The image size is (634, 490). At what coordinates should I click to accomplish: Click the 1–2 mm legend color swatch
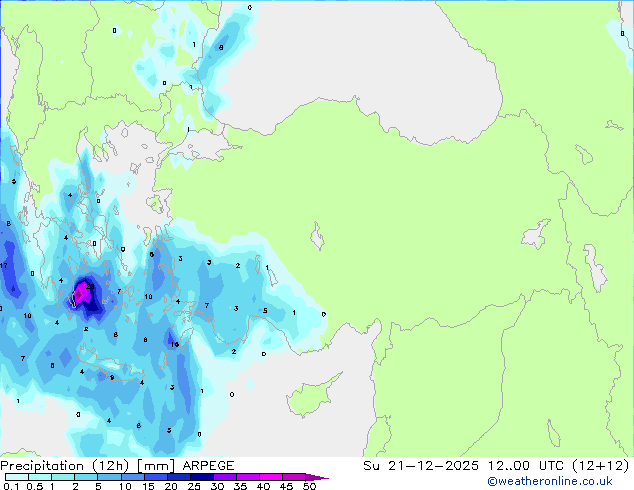tap(63, 477)
